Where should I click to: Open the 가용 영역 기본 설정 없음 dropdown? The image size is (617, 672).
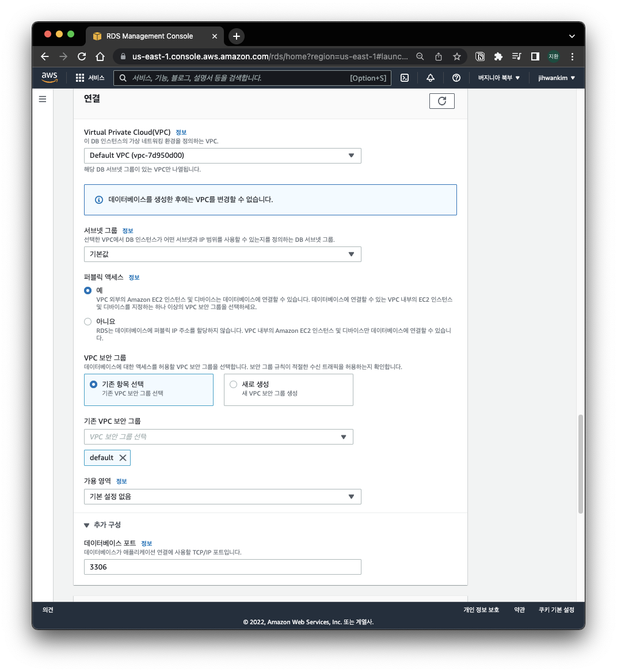[x=222, y=497]
